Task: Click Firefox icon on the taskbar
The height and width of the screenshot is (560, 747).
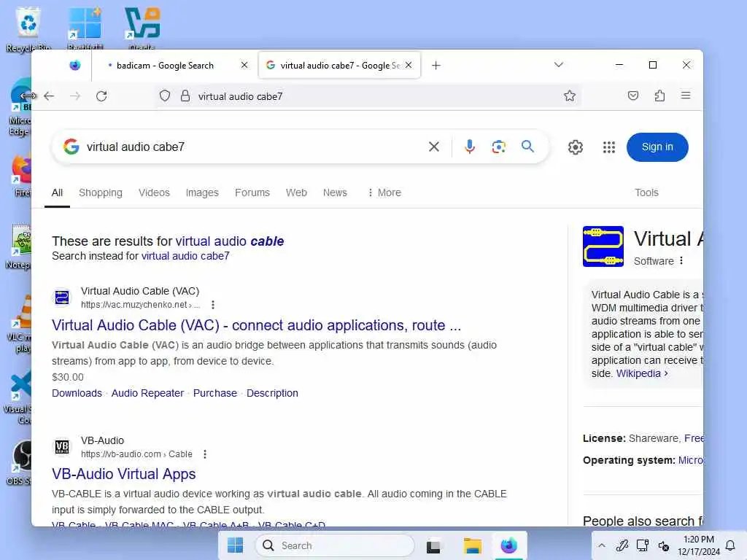Action: (x=508, y=545)
